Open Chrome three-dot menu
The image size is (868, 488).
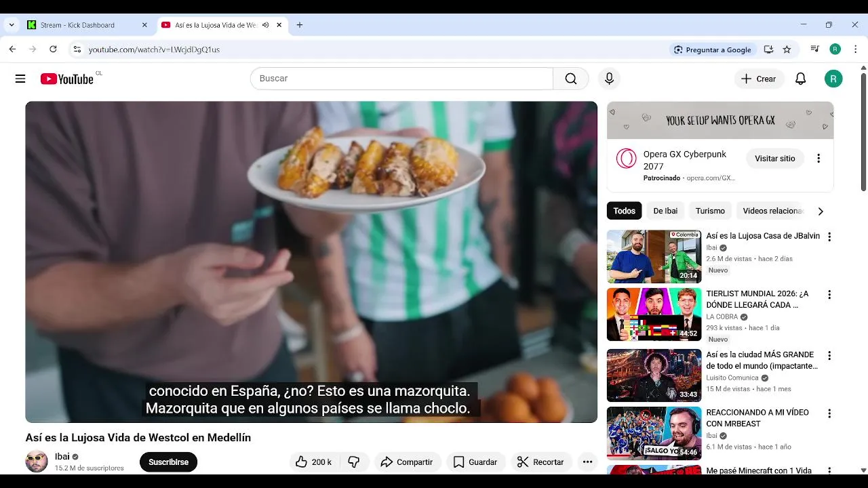pyautogui.click(x=854, y=49)
